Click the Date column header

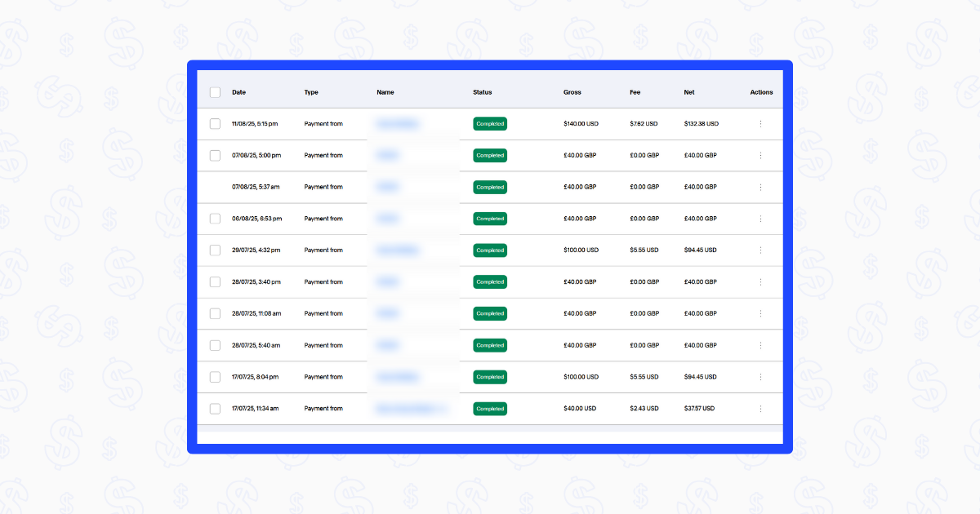pos(238,92)
